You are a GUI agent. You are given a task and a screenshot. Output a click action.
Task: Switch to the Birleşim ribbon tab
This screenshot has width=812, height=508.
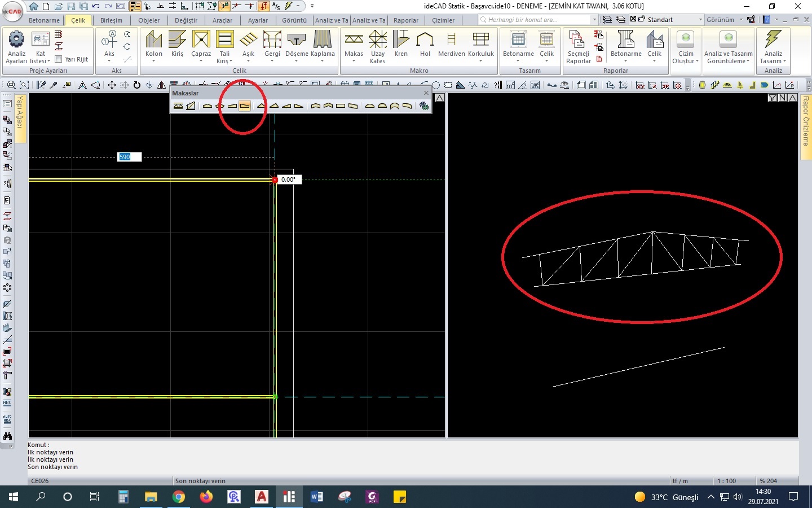(x=111, y=20)
